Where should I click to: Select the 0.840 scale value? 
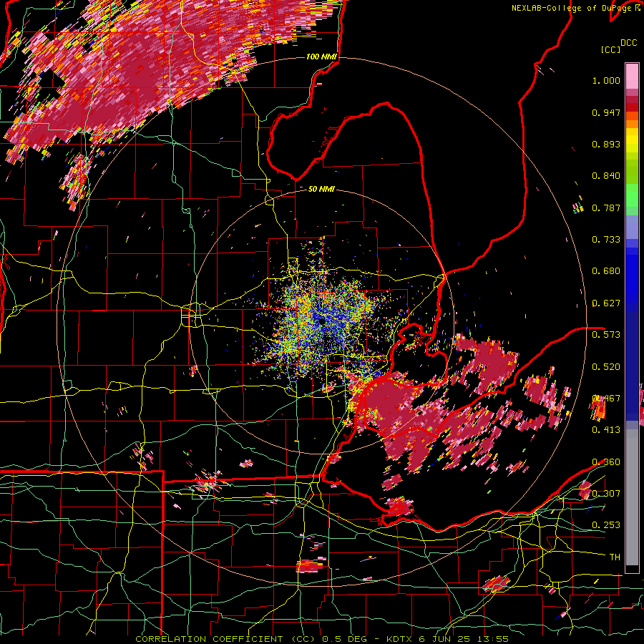click(x=606, y=176)
